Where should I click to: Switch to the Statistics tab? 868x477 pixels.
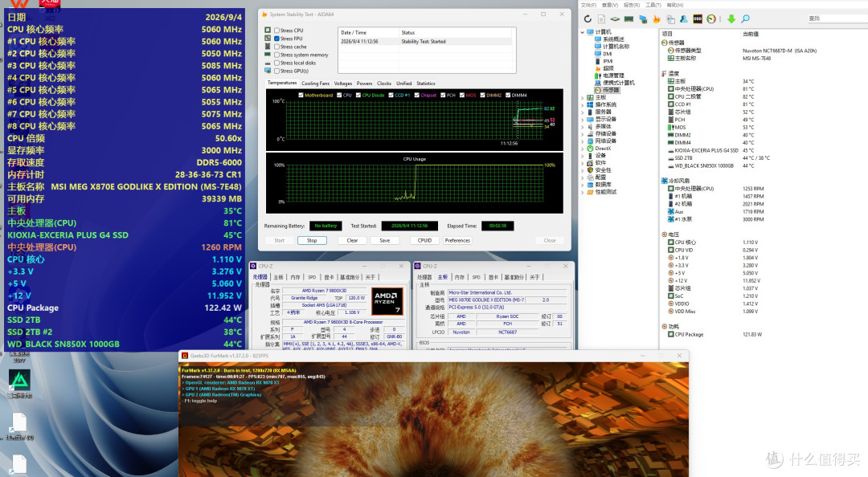(x=426, y=84)
